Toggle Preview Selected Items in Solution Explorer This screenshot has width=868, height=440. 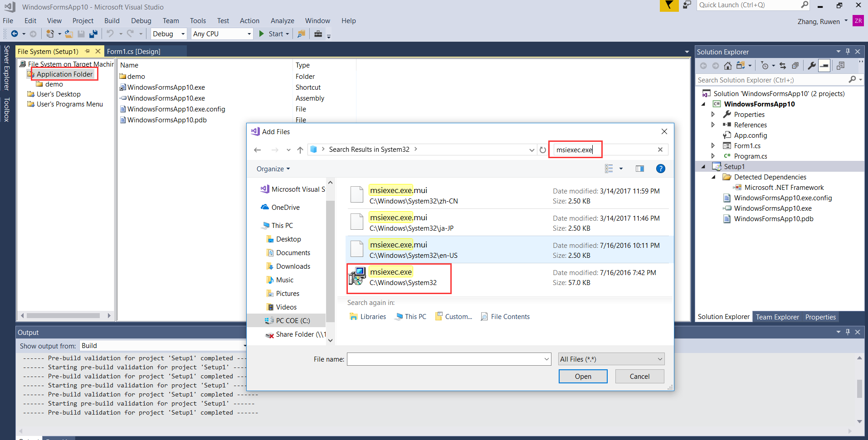pyautogui.click(x=824, y=66)
